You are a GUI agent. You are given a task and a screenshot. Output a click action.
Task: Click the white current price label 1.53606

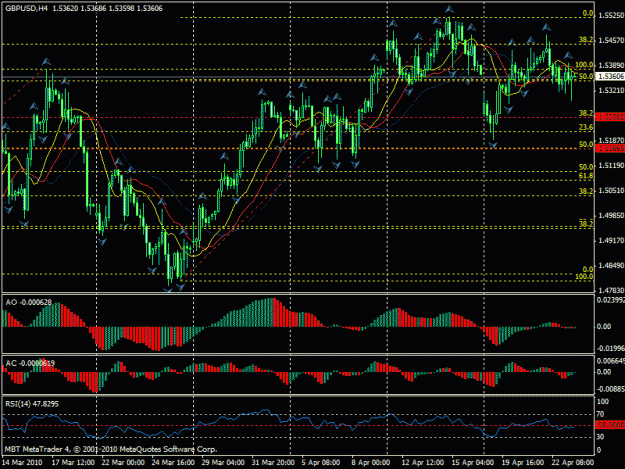pos(610,76)
